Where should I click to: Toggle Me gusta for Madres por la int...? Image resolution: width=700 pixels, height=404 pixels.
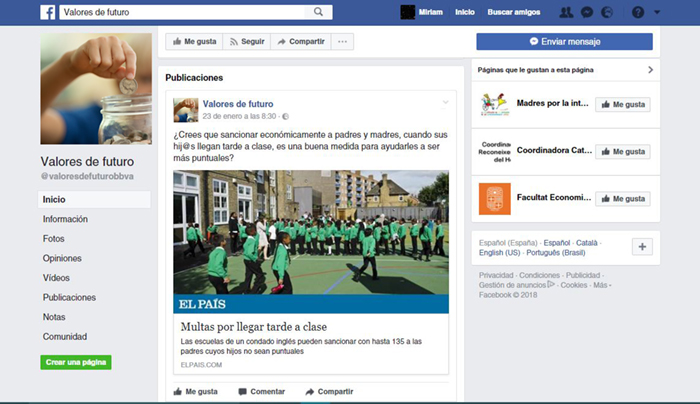tap(623, 104)
